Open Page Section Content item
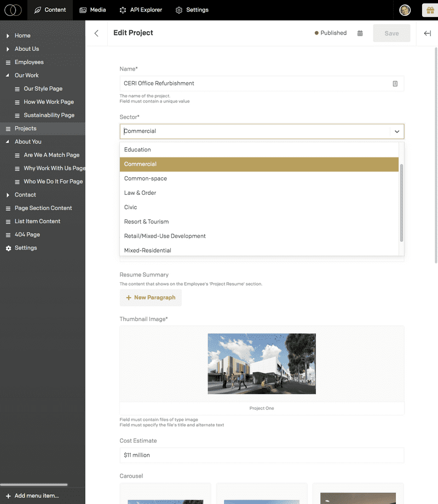This screenshot has height=504, width=438. click(x=43, y=208)
